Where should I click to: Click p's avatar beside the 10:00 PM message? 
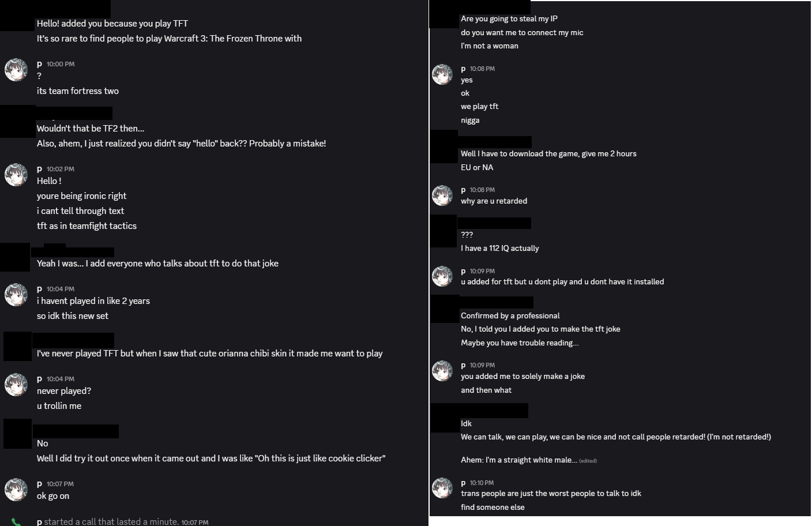point(16,70)
